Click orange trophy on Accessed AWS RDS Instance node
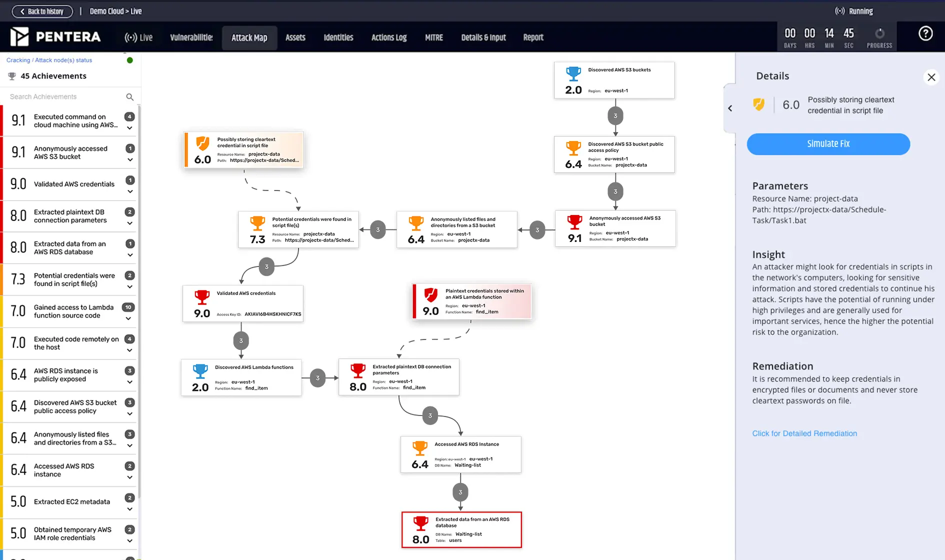The width and height of the screenshot is (945, 560). (420, 448)
